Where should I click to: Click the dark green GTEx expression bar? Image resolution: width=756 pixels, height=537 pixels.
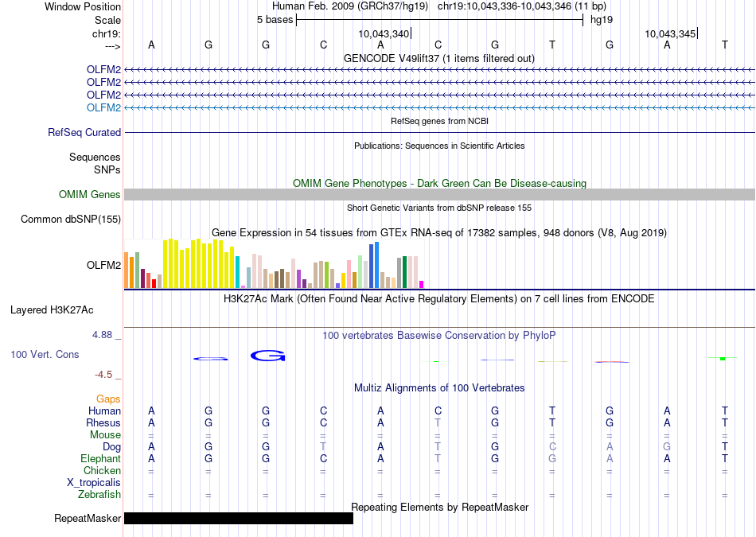(404, 272)
